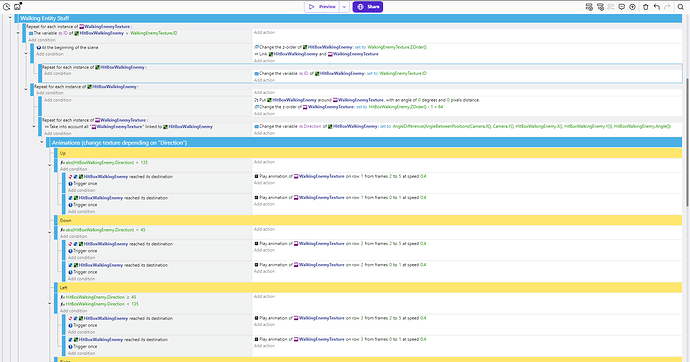Viewport: 690px width, 362px height.
Task: Open search in events with magnifier icon
Action: tap(680, 7)
